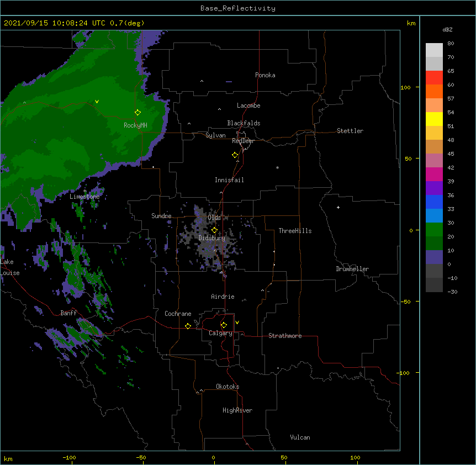
Task: Click the yellow V marker east of Calgary
Action: [237, 323]
